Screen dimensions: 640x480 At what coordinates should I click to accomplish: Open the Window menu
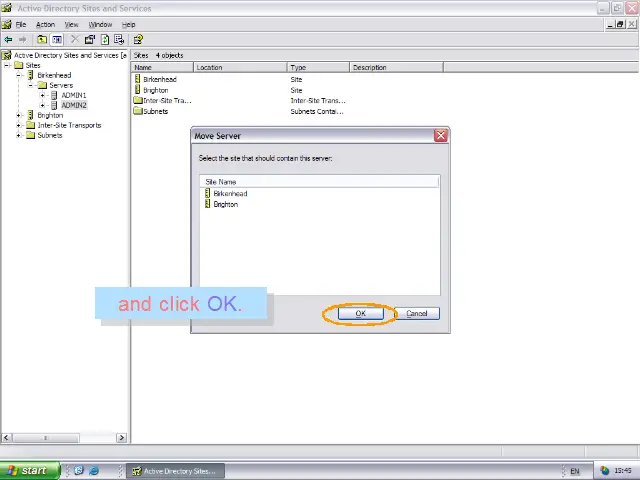click(x=100, y=24)
